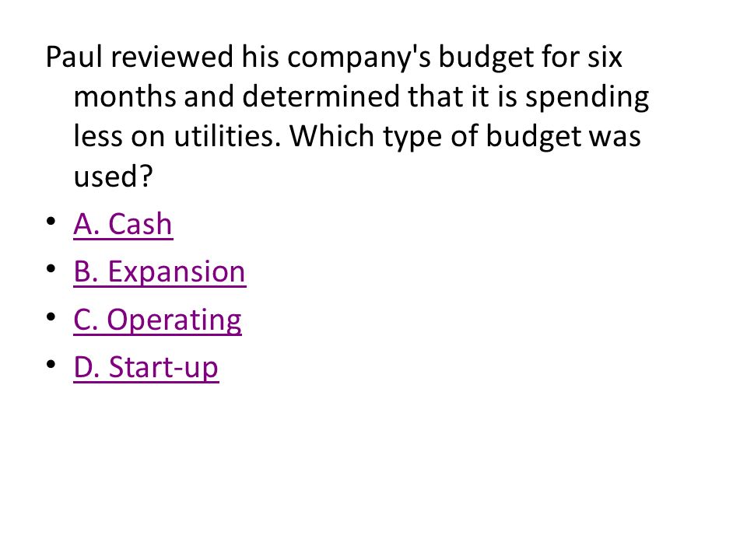Click the word 'Which' in the question
This screenshot has width=747, height=560.
point(331,136)
